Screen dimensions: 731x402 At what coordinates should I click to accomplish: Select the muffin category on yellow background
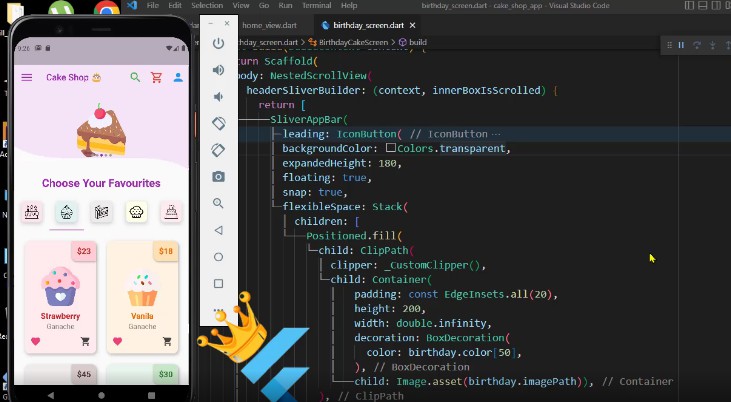(x=136, y=212)
